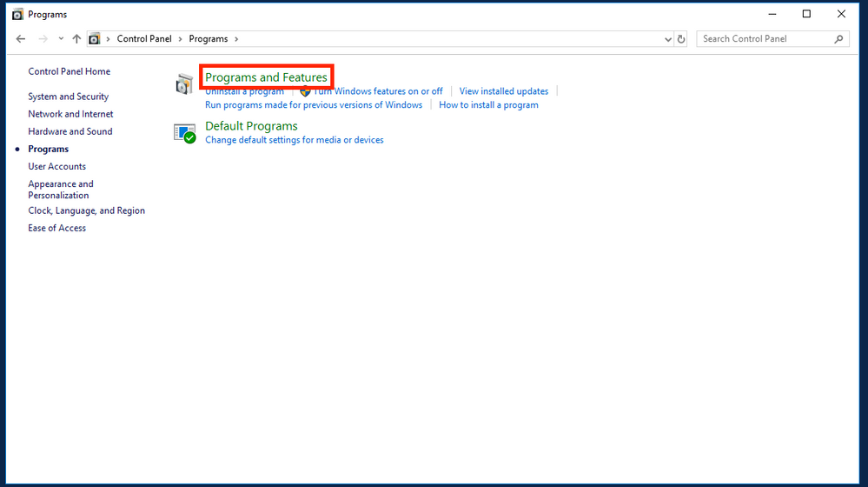
Task: Open Network and Internet category
Action: pos(70,114)
